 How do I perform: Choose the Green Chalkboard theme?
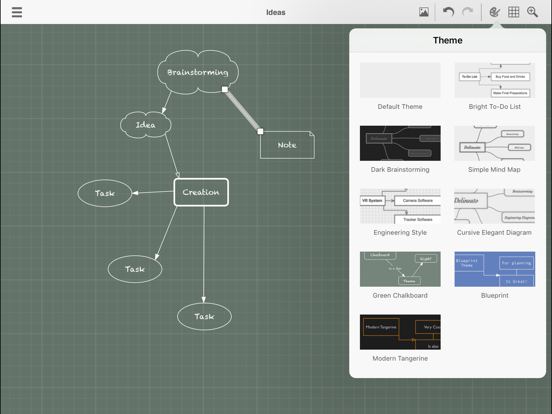click(400, 269)
